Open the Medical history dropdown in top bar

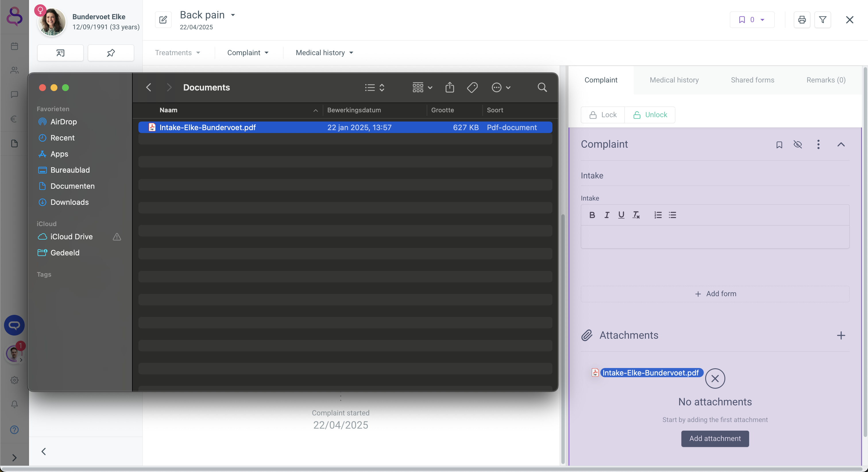[x=324, y=53]
